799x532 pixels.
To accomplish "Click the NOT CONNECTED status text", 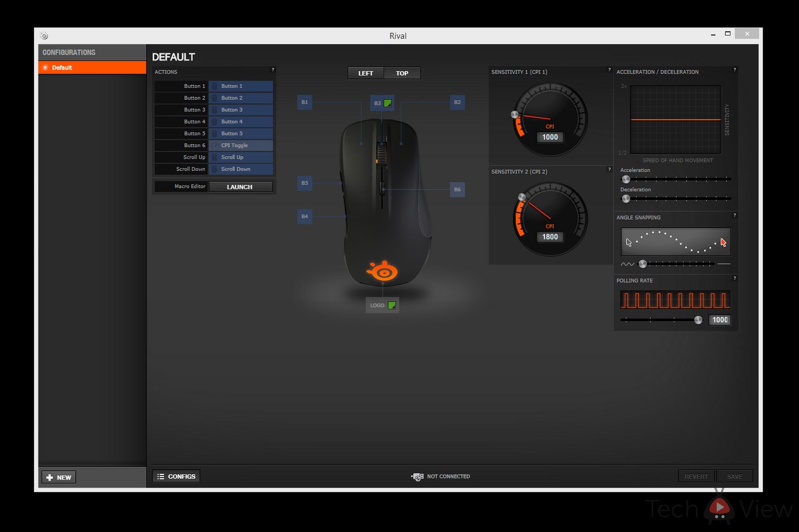I will click(x=449, y=476).
